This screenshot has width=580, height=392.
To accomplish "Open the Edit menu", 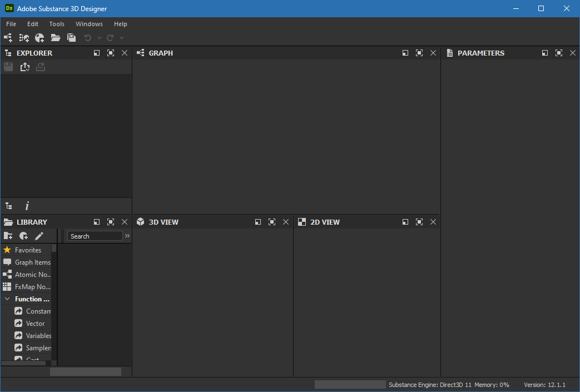I will pyautogui.click(x=33, y=24).
